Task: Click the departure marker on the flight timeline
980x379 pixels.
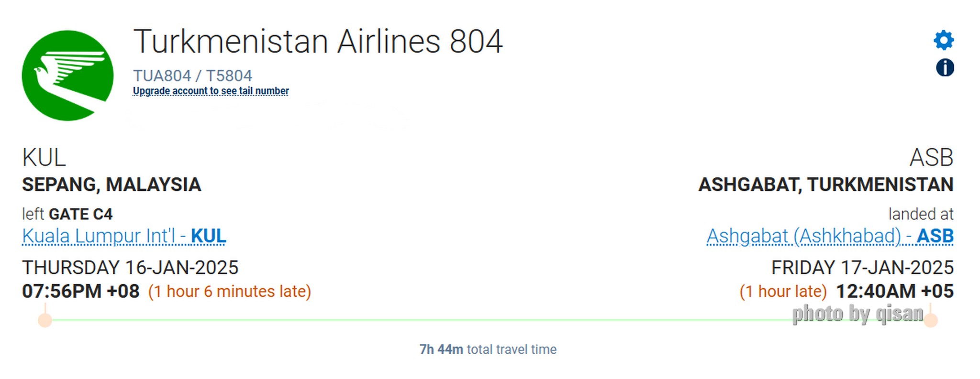Action: (x=45, y=320)
